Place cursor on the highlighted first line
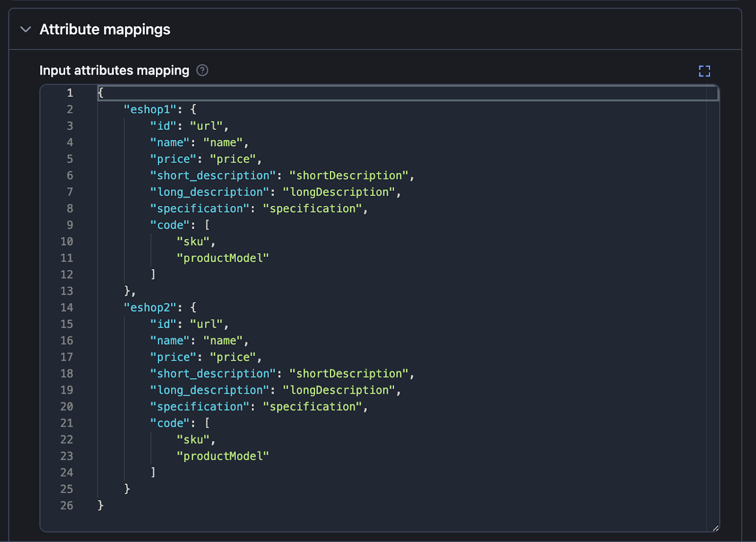Screen dimensions: 756x542 click(x=189, y=93)
